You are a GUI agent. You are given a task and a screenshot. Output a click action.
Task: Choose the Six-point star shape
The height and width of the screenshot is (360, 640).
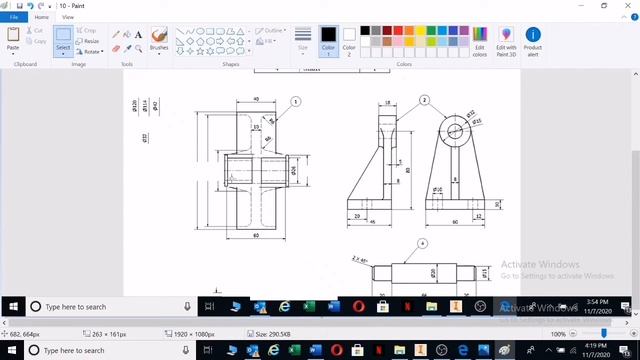coord(210,51)
